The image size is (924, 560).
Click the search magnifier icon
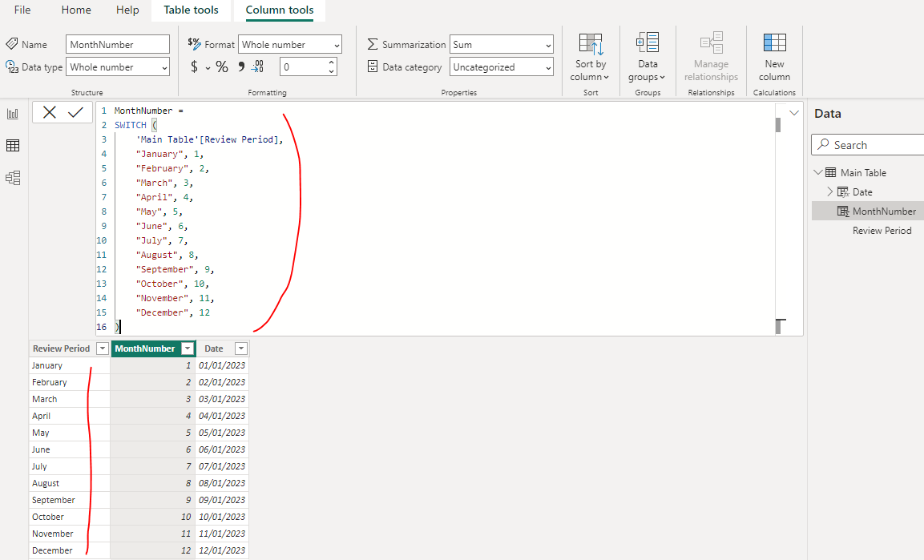click(823, 145)
